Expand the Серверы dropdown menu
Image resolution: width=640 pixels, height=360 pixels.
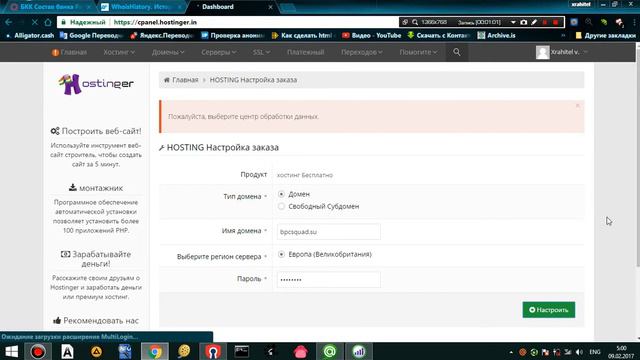tap(219, 52)
